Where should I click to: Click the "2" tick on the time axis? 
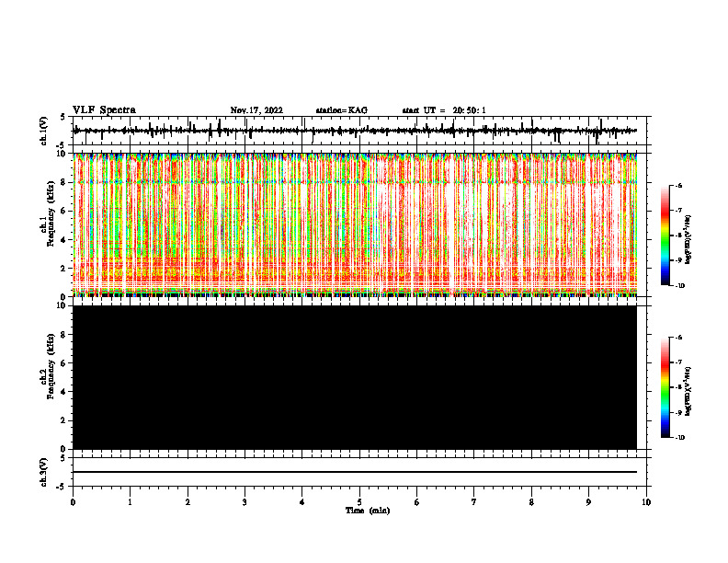(188, 502)
